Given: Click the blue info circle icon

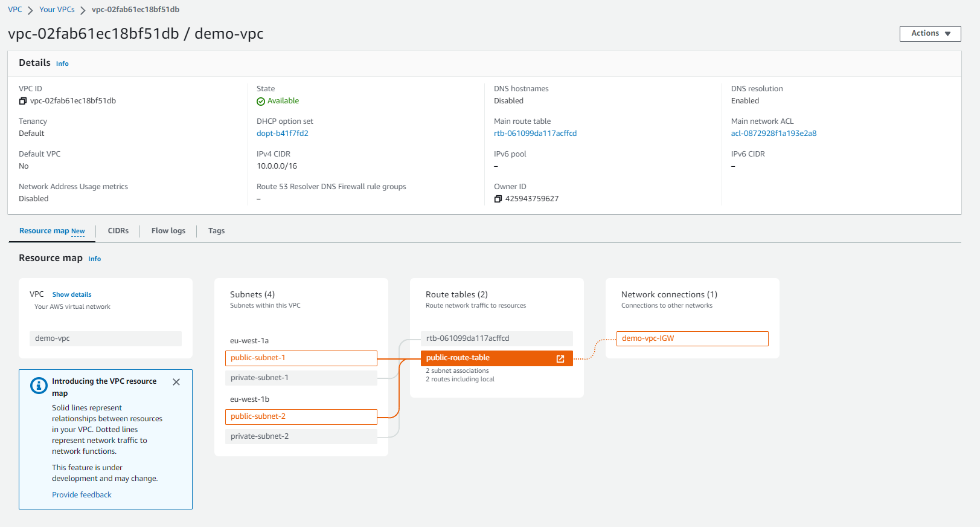Looking at the screenshot, I should [39, 386].
